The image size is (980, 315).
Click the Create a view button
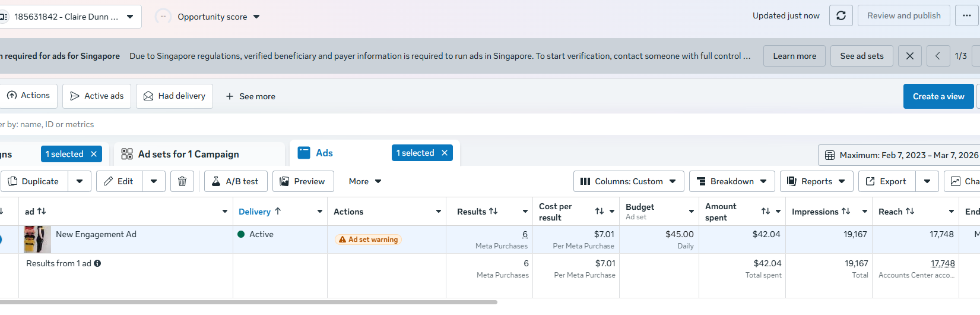click(x=938, y=96)
